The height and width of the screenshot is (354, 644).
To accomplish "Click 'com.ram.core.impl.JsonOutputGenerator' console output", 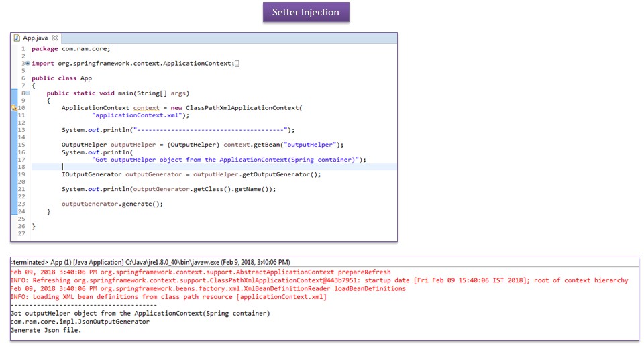I will pos(80,322).
